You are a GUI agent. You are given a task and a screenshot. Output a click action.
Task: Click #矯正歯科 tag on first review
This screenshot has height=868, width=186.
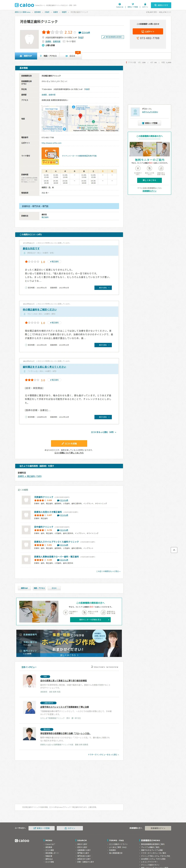(x=54, y=261)
